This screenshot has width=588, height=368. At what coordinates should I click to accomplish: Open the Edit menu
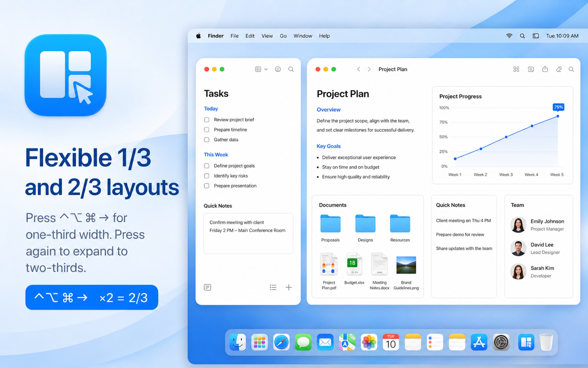pos(250,36)
